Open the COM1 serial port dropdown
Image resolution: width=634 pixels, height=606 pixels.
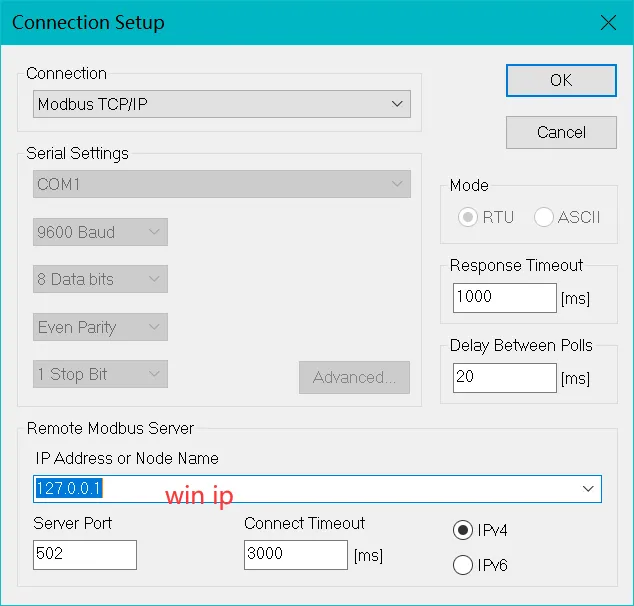(x=222, y=184)
